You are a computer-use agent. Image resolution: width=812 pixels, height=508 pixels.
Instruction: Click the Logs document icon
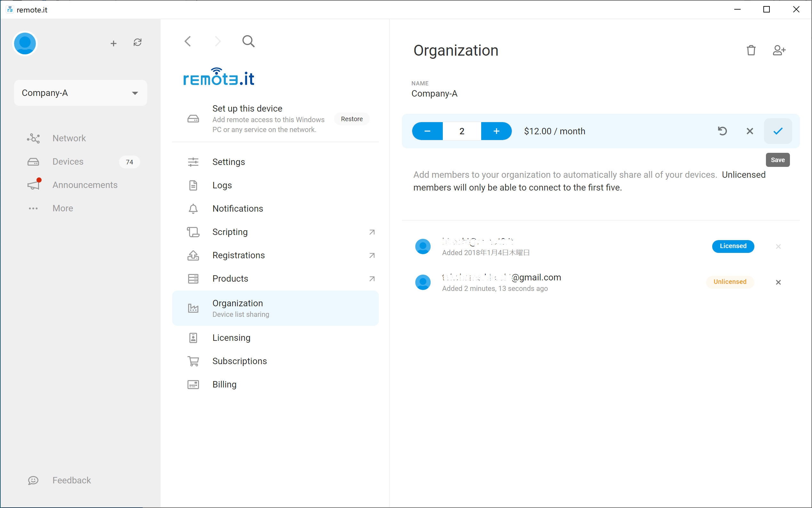[193, 185]
